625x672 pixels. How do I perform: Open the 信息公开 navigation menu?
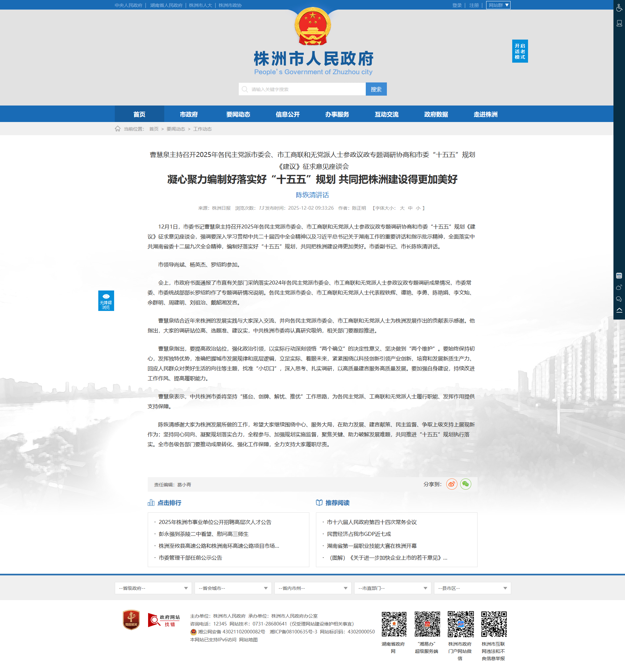[287, 114]
